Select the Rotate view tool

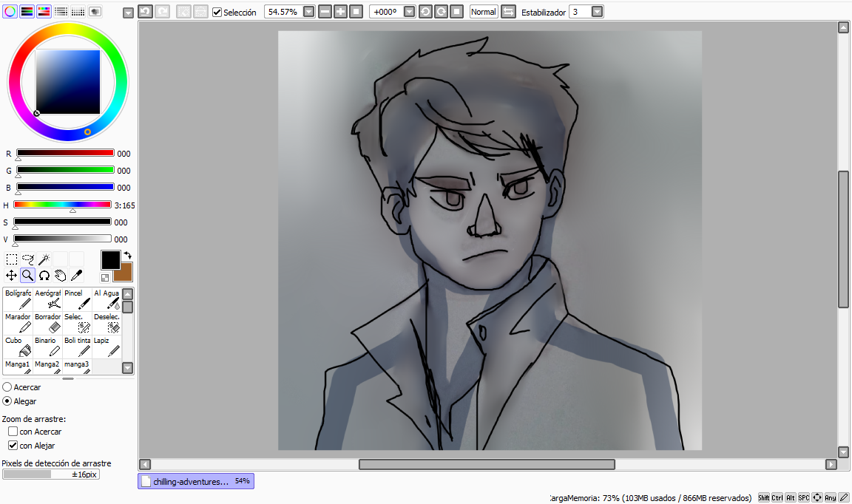click(x=44, y=276)
